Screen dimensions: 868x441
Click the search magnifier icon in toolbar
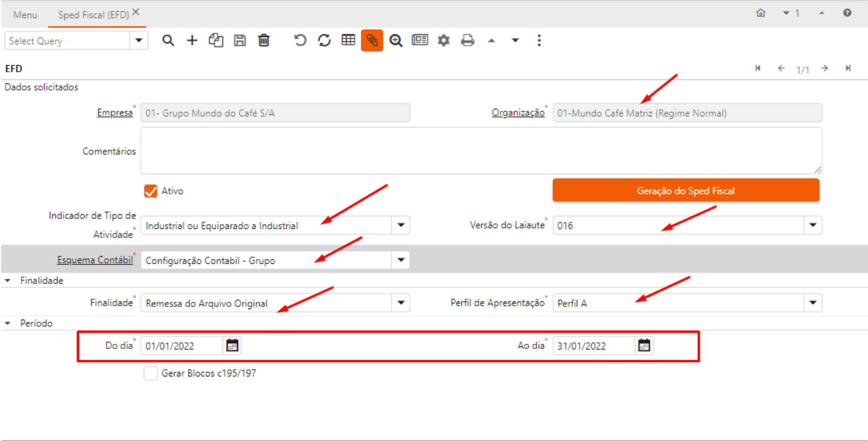[168, 40]
